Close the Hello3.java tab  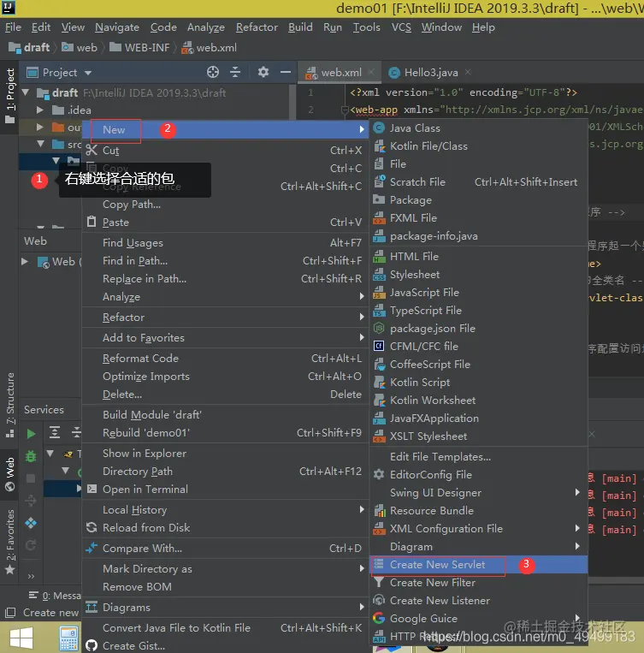[x=468, y=72]
